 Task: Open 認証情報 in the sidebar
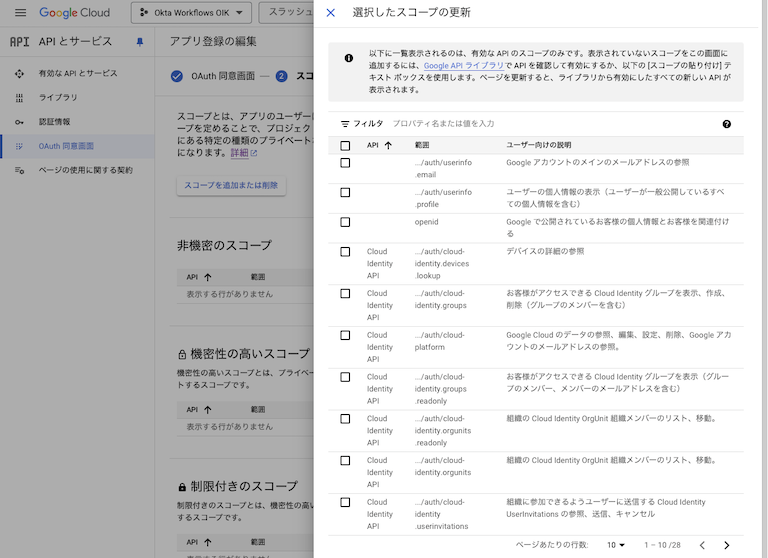click(x=54, y=122)
